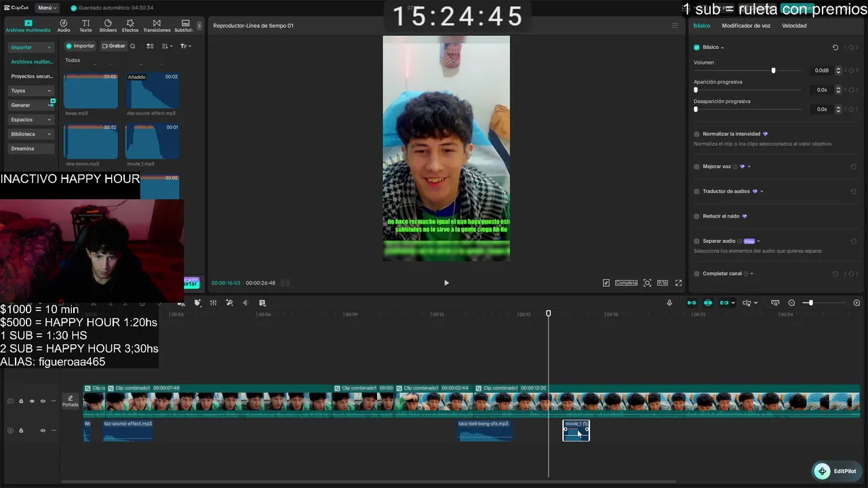Open the media sort options

[167, 46]
